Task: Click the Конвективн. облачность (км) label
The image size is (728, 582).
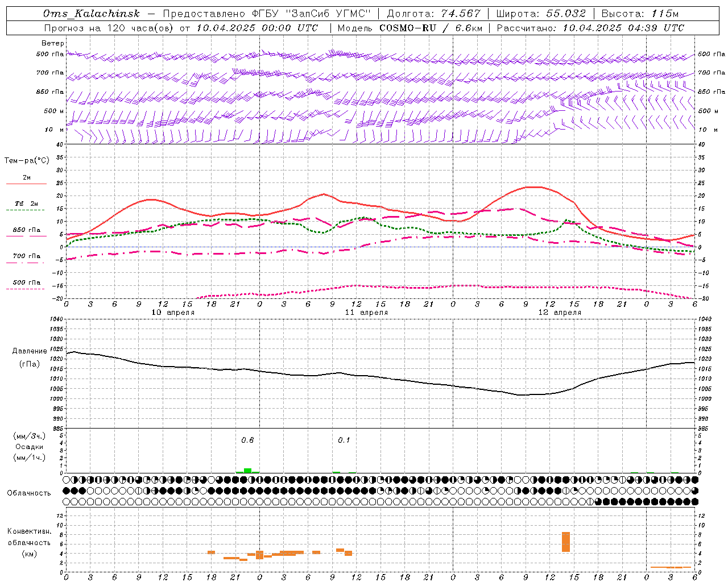Action: click(x=29, y=542)
